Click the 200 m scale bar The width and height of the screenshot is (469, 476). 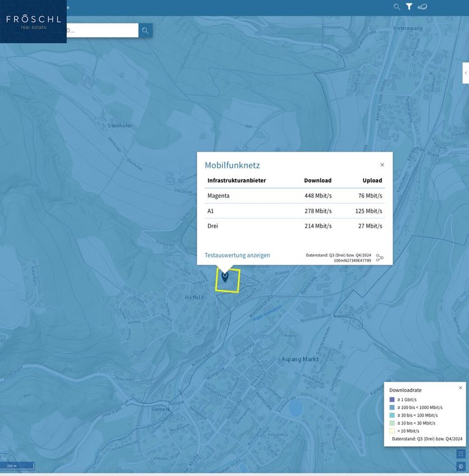17,466
